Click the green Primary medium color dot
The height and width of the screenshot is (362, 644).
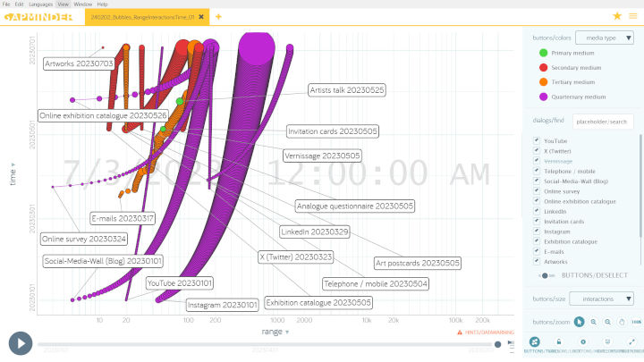coord(543,53)
